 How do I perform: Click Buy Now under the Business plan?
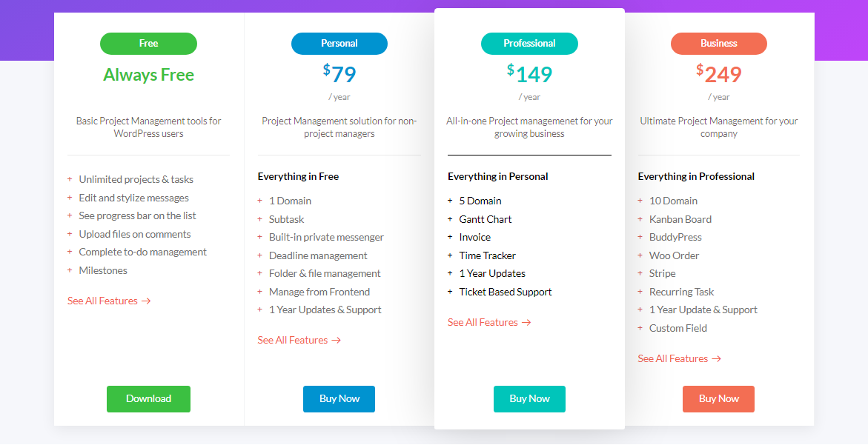pos(718,399)
